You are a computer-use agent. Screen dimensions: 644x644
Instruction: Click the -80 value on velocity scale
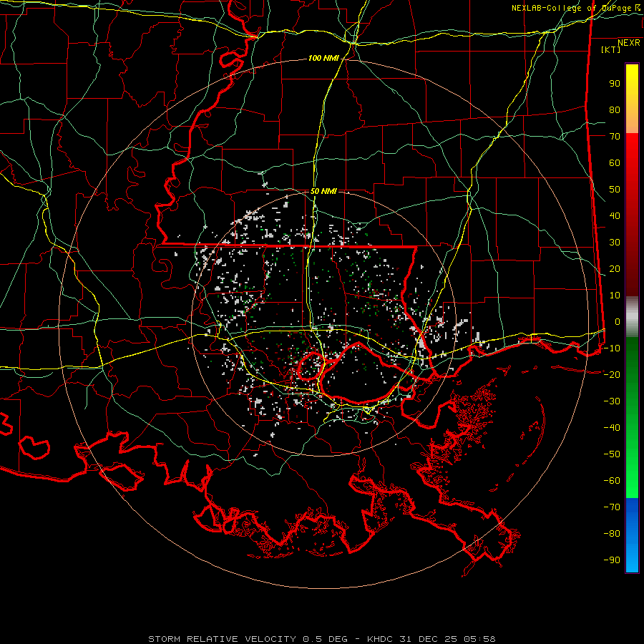pyautogui.click(x=612, y=534)
